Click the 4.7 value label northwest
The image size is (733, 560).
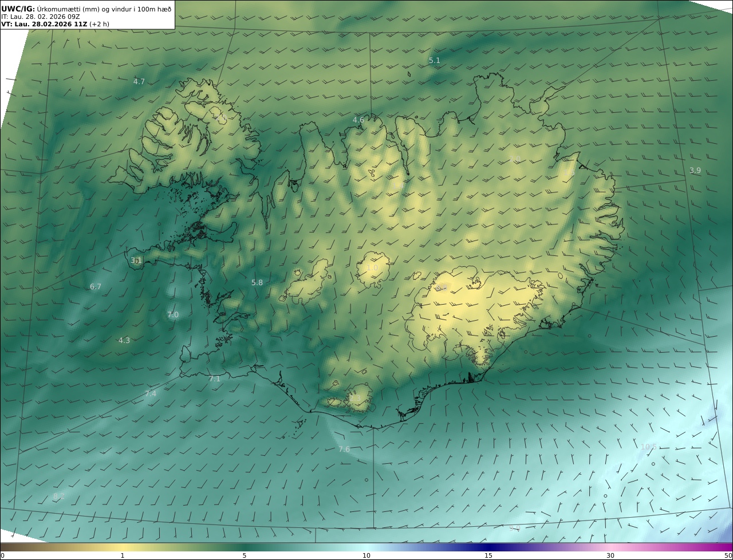pyautogui.click(x=139, y=81)
